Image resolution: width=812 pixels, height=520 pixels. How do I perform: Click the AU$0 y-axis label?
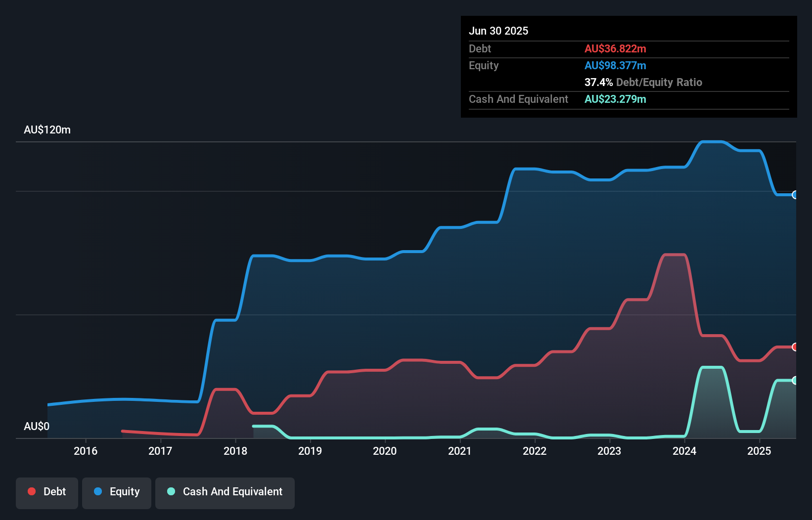pos(37,427)
